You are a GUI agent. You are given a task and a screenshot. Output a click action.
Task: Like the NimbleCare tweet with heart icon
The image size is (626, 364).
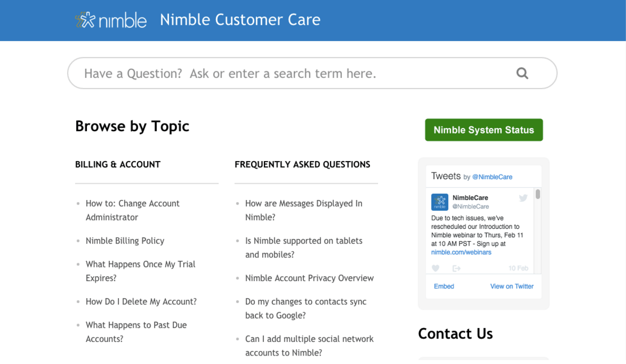click(x=435, y=268)
